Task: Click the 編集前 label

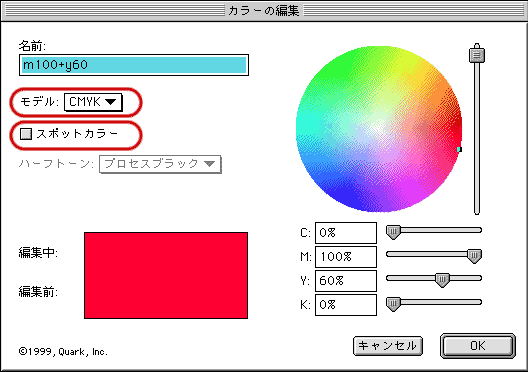Action: coord(38,292)
